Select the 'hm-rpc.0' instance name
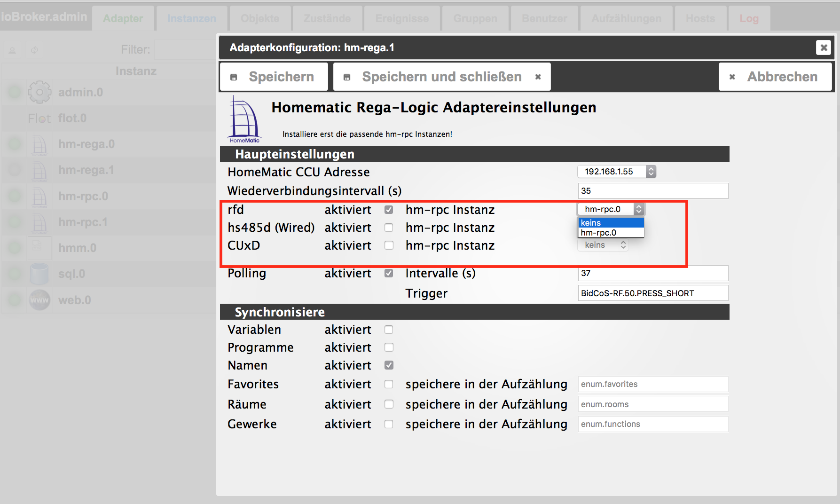840x504 pixels. coord(83,196)
